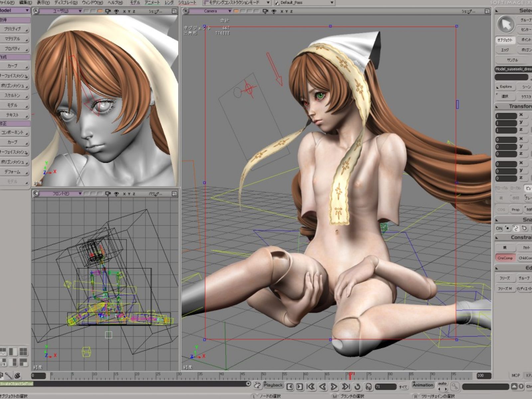Viewport: 532px width, 399px height.
Task: Toggle Snap ON button
Action: [x=499, y=228]
